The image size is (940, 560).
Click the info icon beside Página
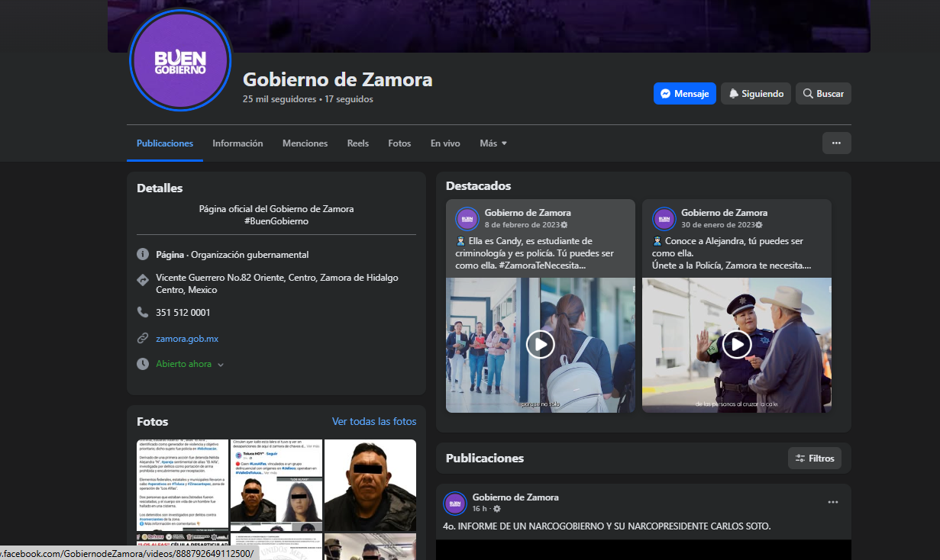[x=143, y=254]
